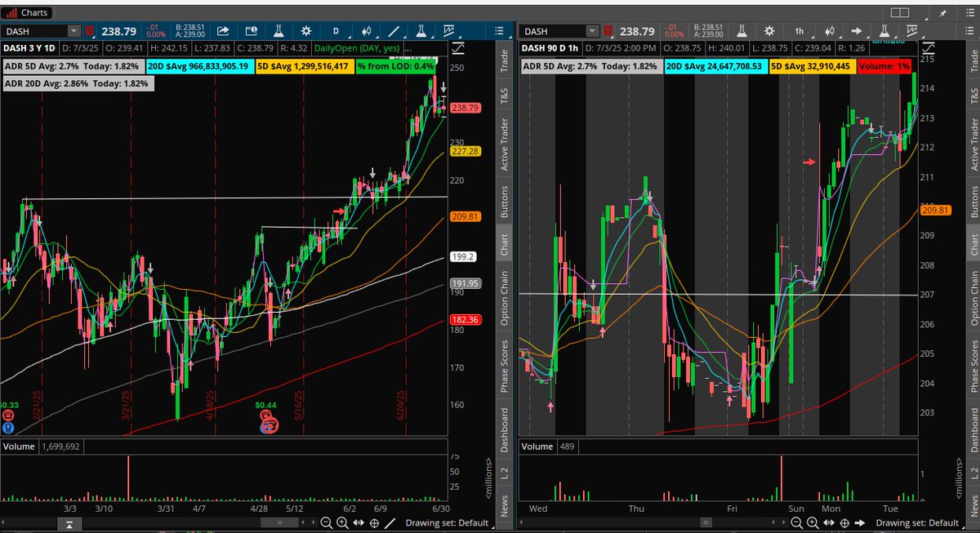
Task: Click left chart DASH symbol input field
Action: (35, 32)
